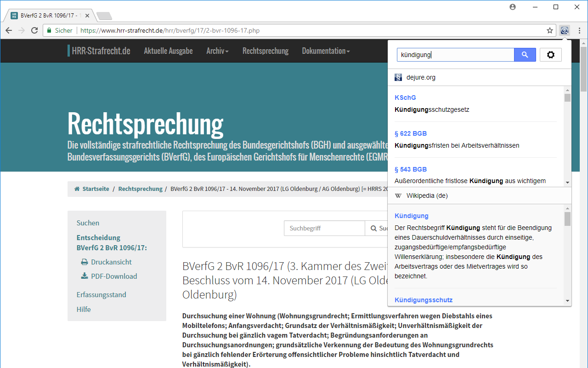Click the page scrollbar up arrow

coord(583,43)
